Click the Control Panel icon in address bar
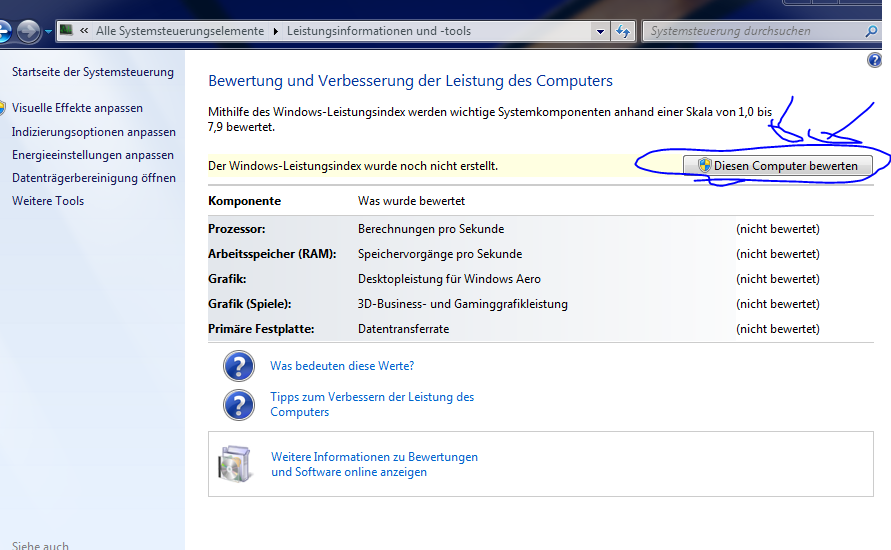 (x=66, y=30)
